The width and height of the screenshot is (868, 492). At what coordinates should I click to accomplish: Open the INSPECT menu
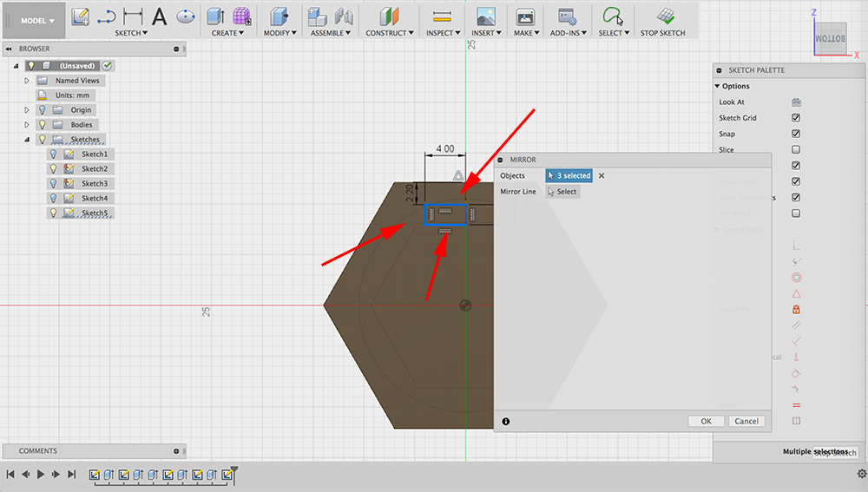coord(443,33)
